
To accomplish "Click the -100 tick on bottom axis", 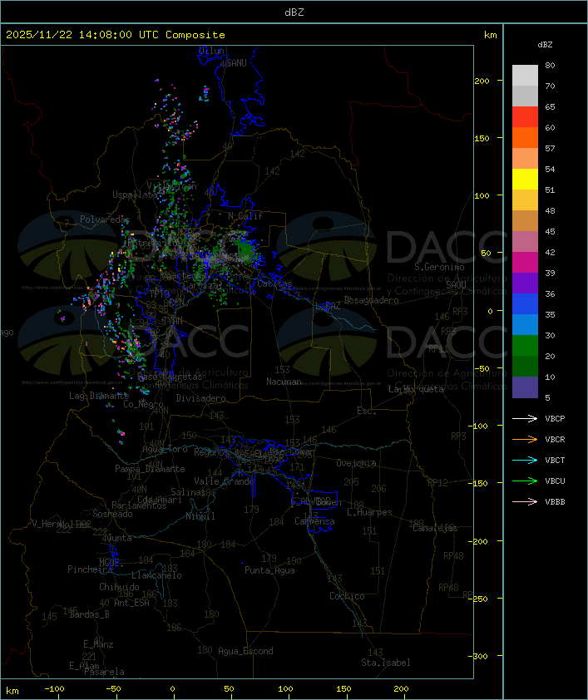I will pyautogui.click(x=54, y=689).
